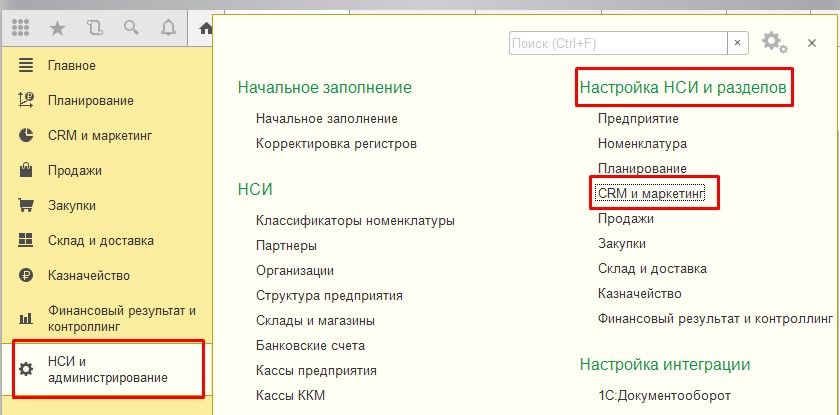Open Структура предприятия link
This screenshot has width=840, height=415.
[x=329, y=296]
